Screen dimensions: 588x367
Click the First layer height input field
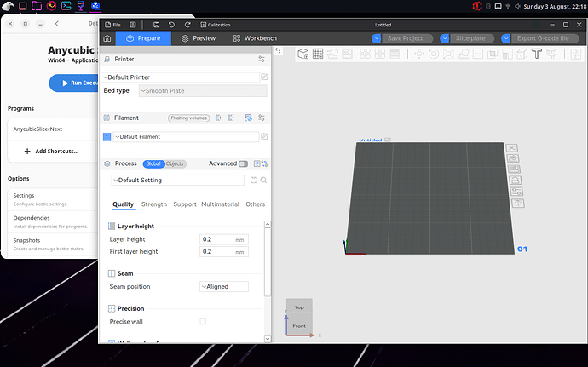click(224, 251)
